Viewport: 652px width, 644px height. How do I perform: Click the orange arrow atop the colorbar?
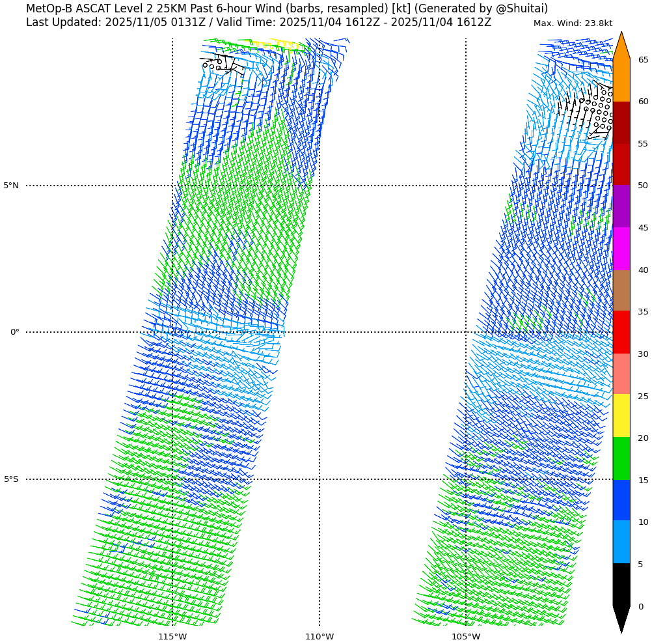(621, 47)
